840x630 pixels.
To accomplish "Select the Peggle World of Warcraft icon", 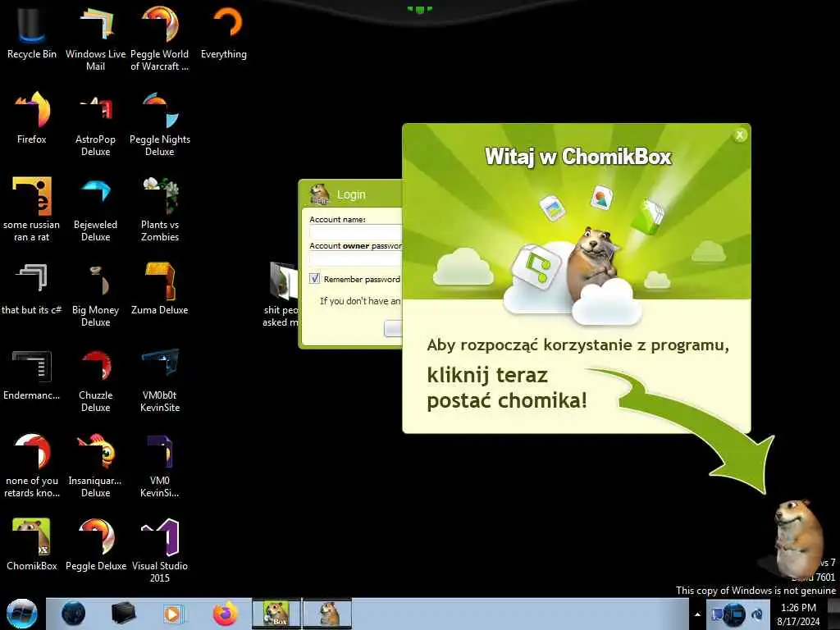I will pos(160,38).
